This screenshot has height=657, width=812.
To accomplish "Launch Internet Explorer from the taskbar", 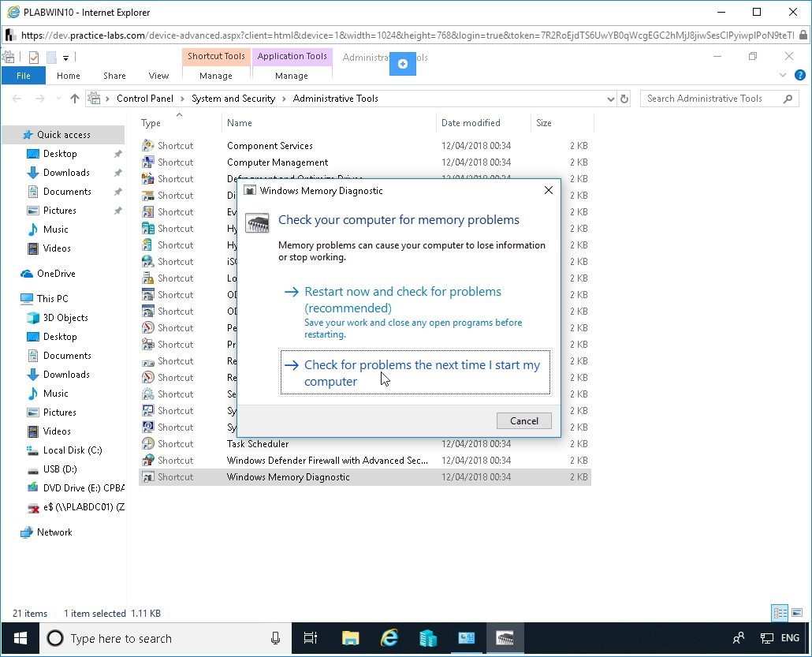I will point(389,638).
